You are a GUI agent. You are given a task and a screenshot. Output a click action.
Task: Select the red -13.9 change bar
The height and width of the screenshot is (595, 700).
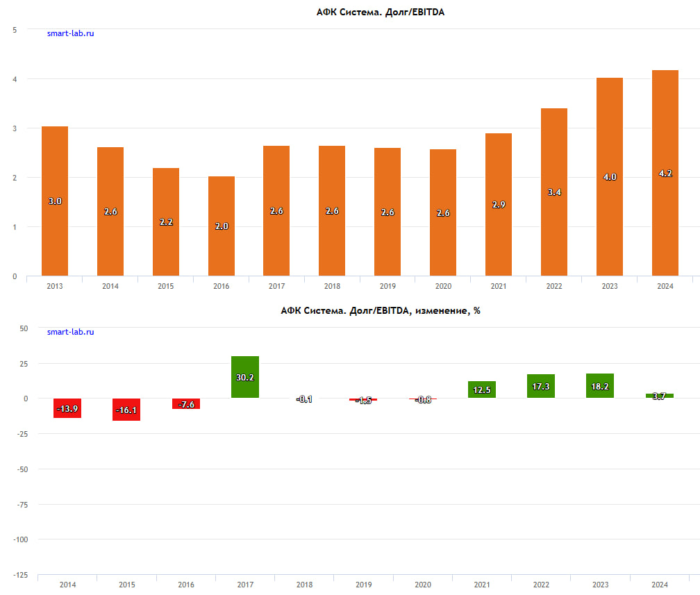pos(67,408)
